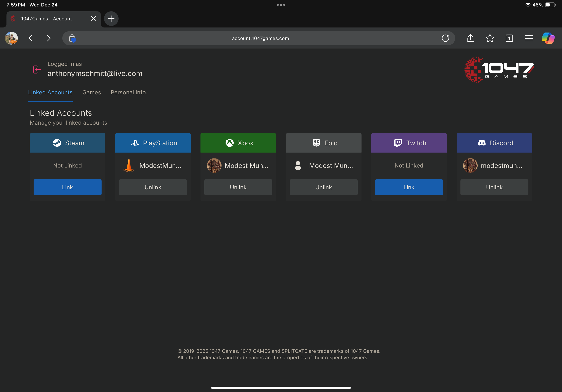Select the 1047Games - Account browser tab
Viewport: 562px width, 392px height.
[x=53, y=19]
